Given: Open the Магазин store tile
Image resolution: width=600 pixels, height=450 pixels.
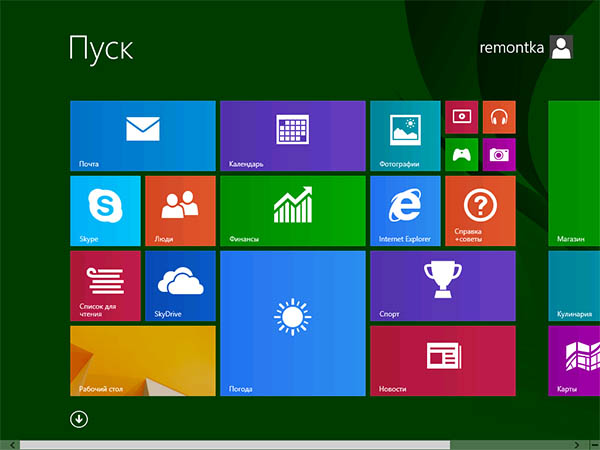Looking at the screenshot, I should (x=574, y=173).
